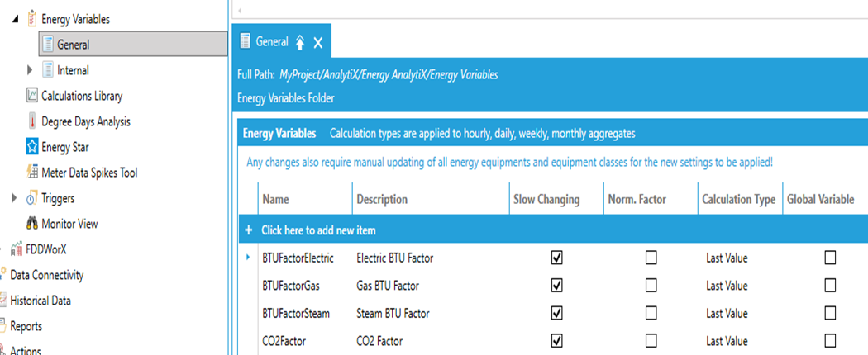
Task: Click the Energy Star icon in tree
Action: click(x=32, y=147)
